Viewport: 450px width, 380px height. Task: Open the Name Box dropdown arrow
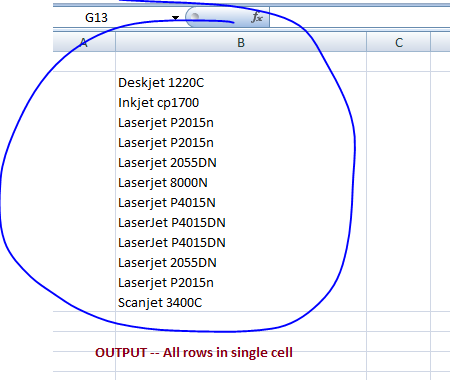coord(175,18)
